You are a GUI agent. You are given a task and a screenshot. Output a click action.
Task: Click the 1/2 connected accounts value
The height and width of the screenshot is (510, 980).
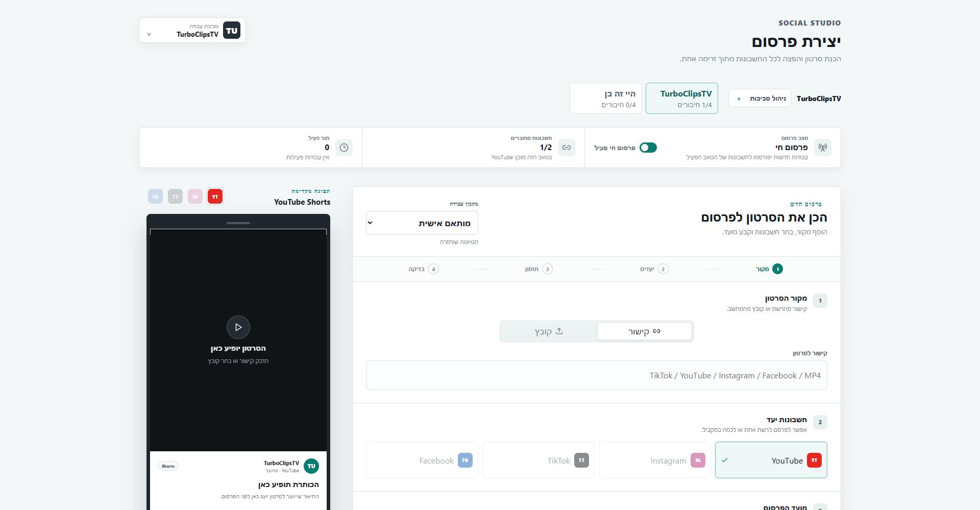pos(546,148)
